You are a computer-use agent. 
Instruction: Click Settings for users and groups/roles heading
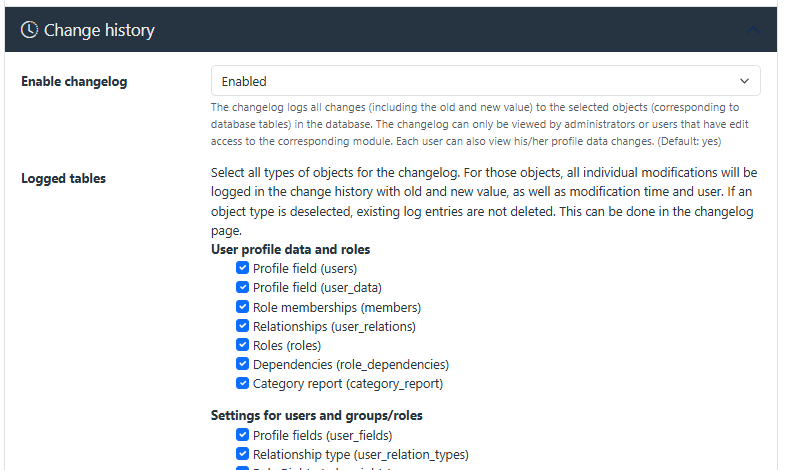point(324,415)
